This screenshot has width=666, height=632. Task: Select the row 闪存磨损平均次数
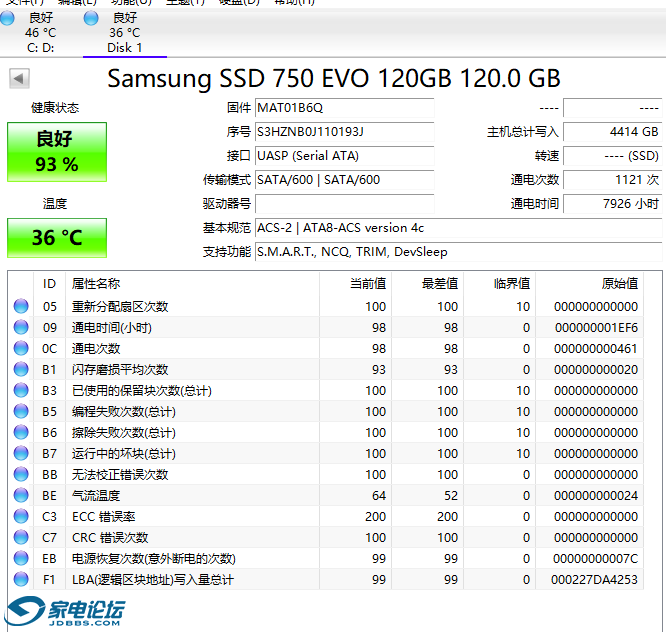(326, 370)
